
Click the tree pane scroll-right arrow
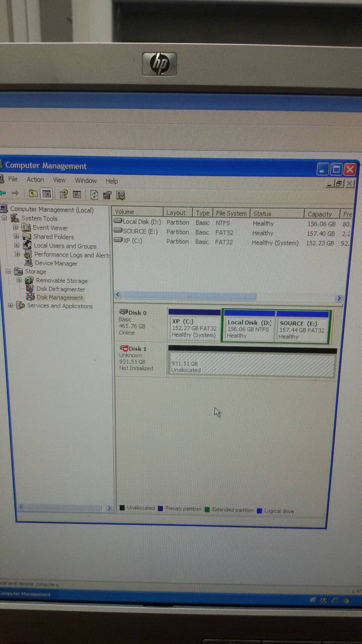[109, 508]
